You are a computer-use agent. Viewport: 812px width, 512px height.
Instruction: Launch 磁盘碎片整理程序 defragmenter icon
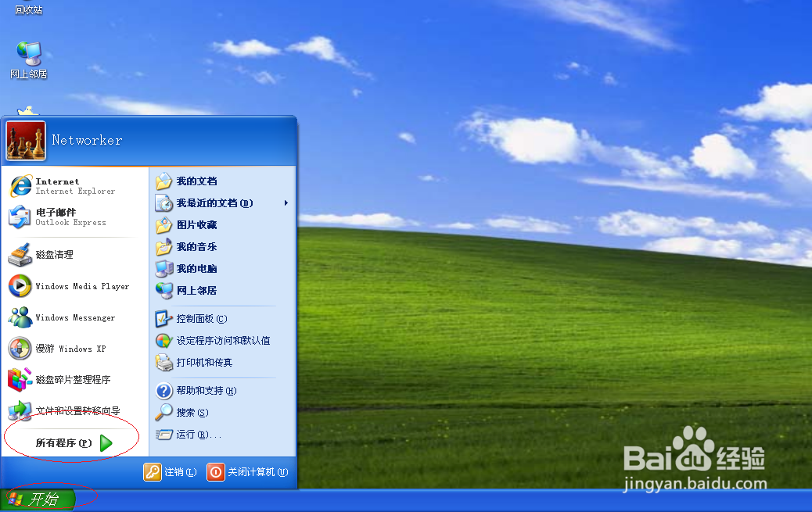20,379
